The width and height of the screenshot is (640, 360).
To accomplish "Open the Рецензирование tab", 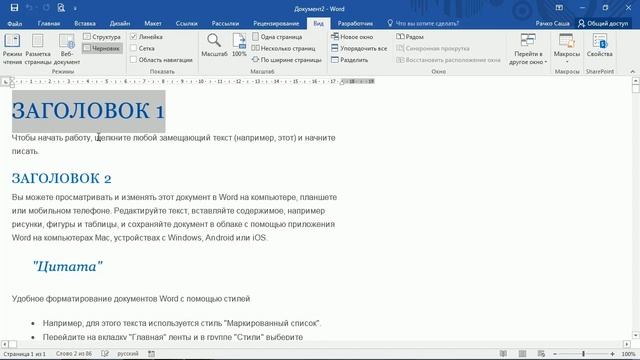I will (276, 23).
